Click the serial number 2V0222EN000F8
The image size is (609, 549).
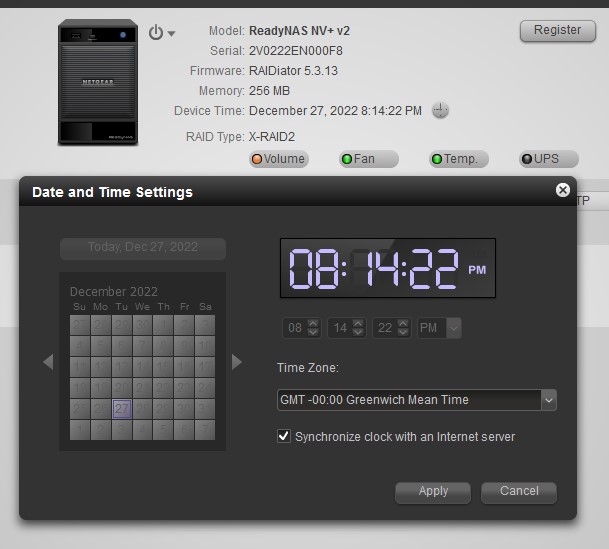pyautogui.click(x=296, y=51)
